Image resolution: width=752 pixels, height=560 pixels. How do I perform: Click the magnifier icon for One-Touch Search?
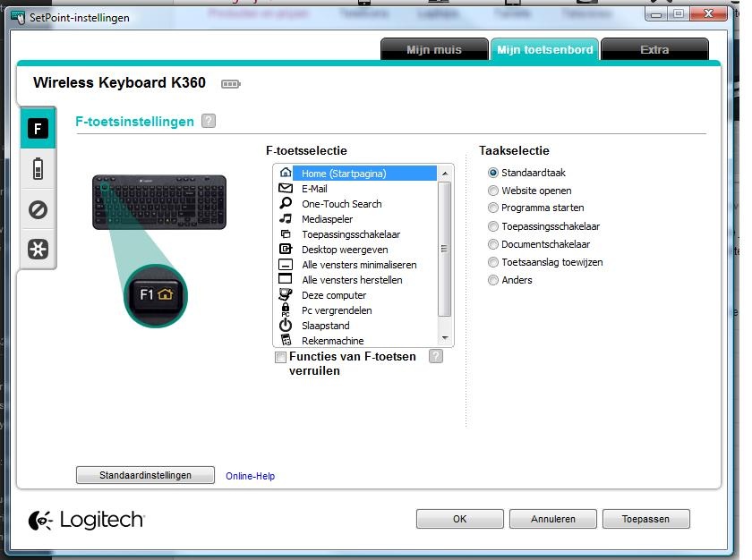[x=286, y=203]
